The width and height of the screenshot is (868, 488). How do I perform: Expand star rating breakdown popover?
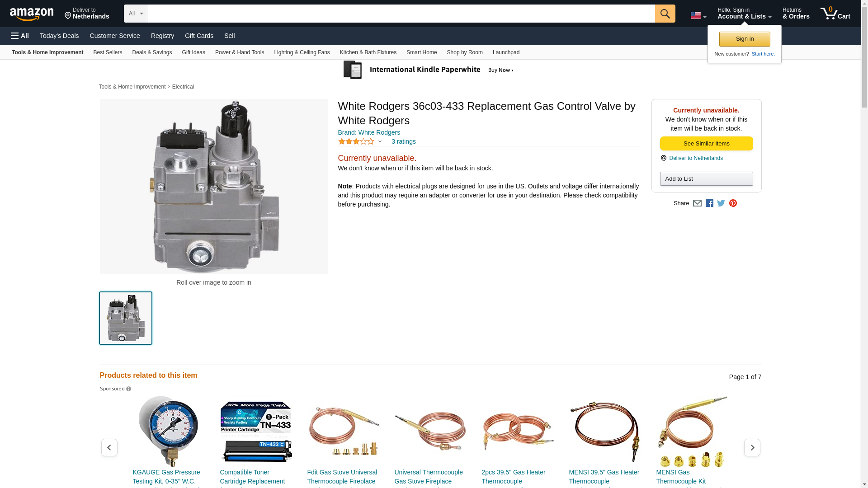pos(380,142)
